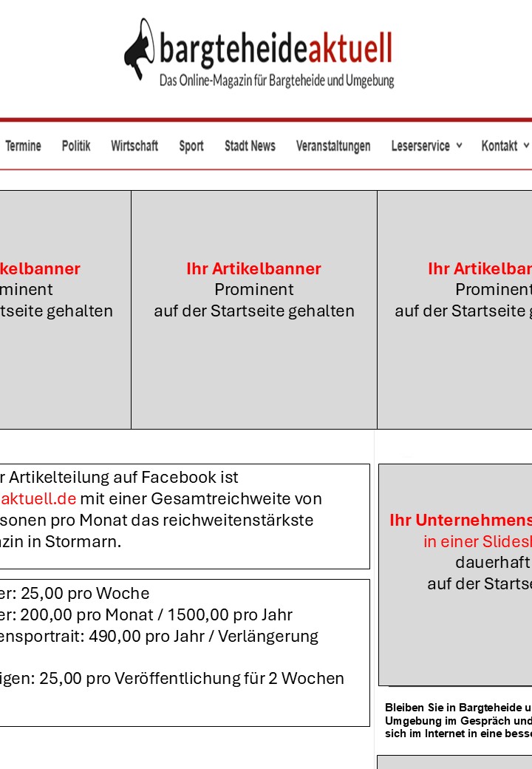Expand the Leserservice dropdown arrow
Screen dimensions: 532x769
(x=459, y=145)
